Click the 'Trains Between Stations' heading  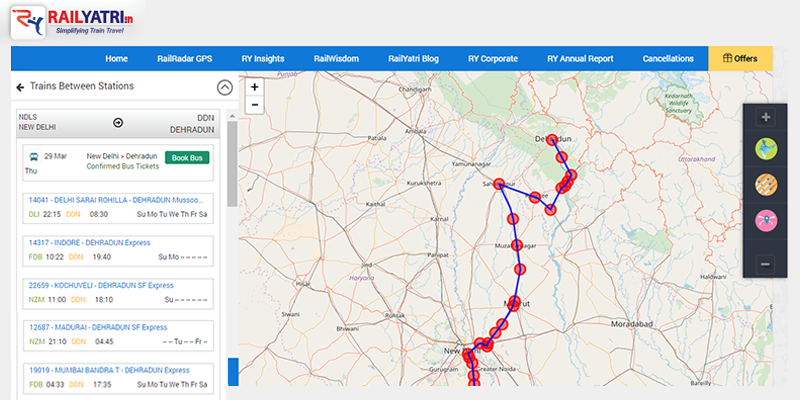[x=82, y=86]
